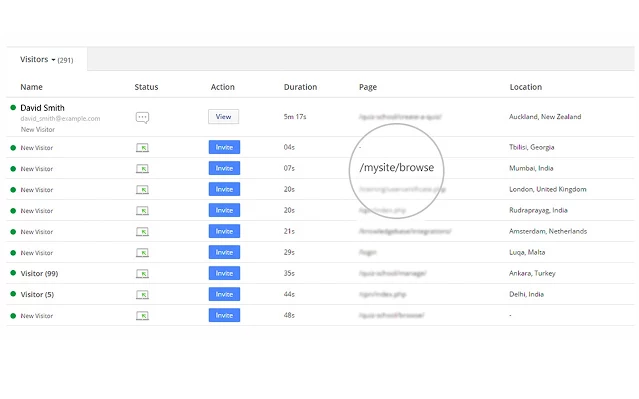Click the Delhi, India location
This screenshot has width=639, height=399.
pyautogui.click(x=527, y=294)
